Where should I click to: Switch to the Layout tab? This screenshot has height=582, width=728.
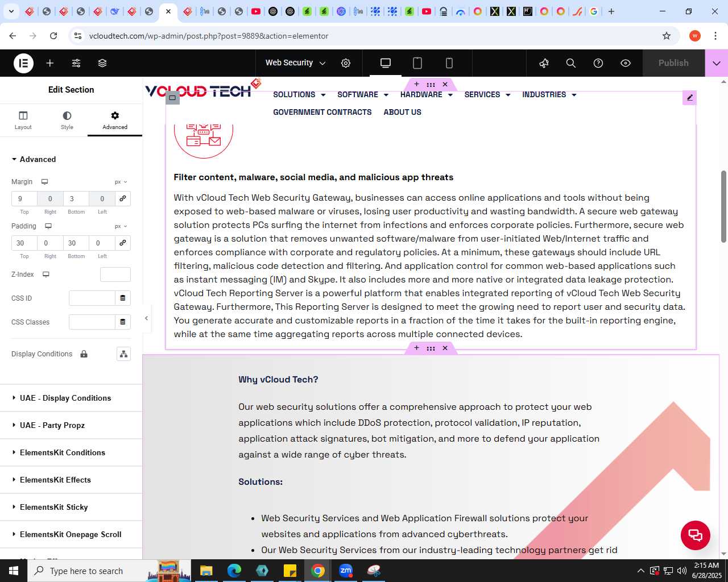pos(23,120)
